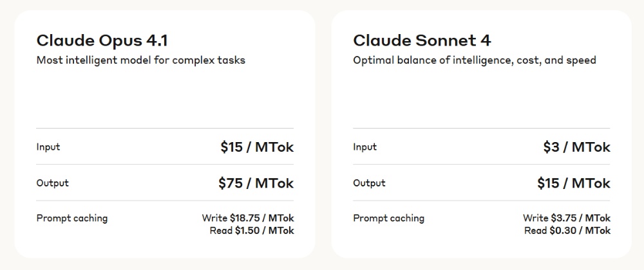
Task: Click the Sonnet output price $15 / MTok
Action: [x=574, y=183]
